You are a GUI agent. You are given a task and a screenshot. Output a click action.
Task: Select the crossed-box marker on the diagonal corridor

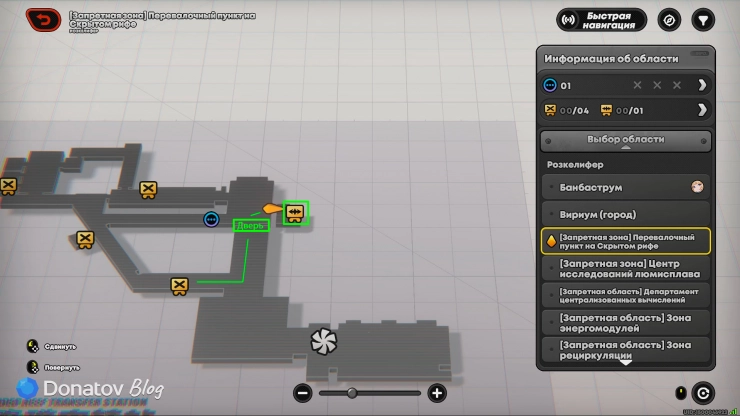(x=85, y=239)
